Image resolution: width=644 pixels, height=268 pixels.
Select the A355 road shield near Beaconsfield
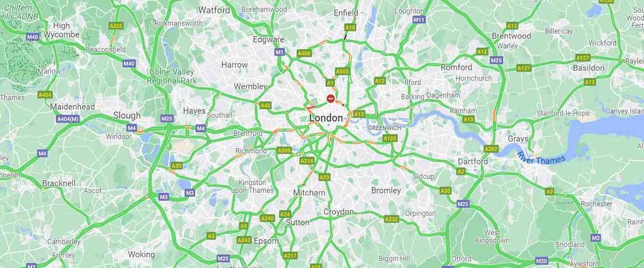(116, 26)
